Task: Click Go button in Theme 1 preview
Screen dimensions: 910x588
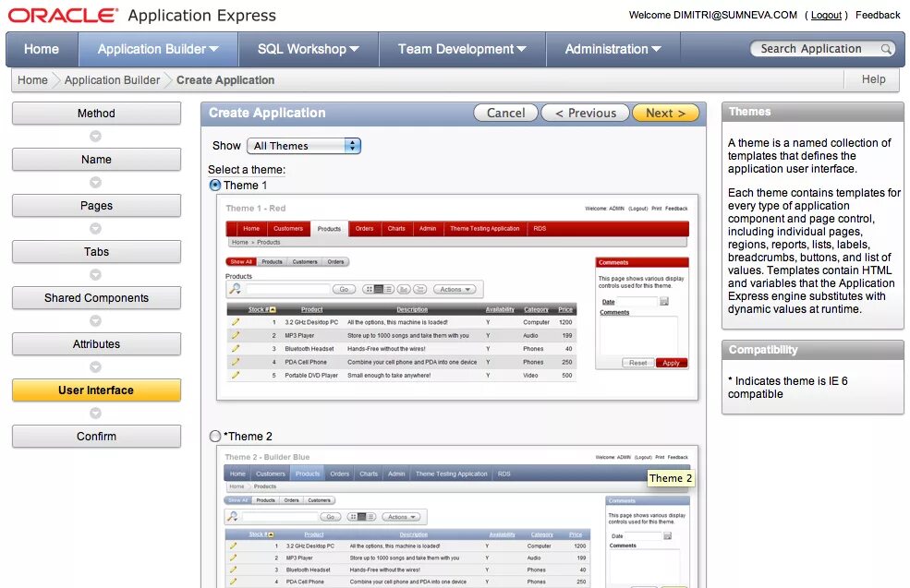Action: click(344, 289)
